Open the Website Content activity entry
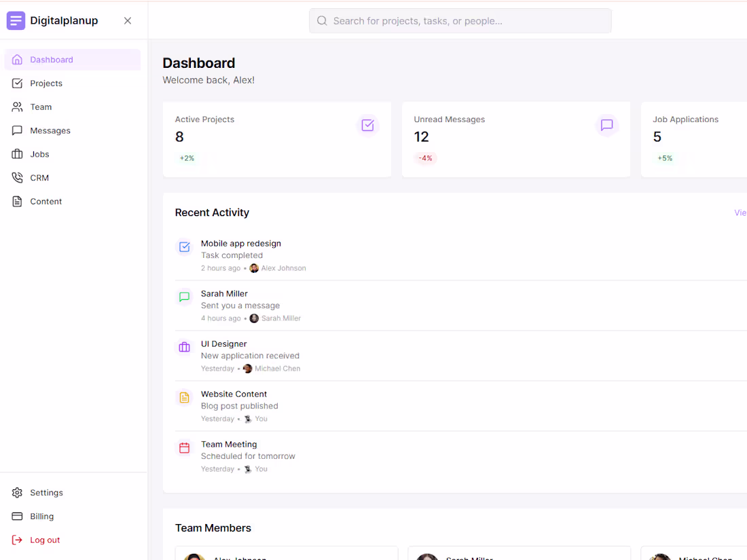Screen dimensions: 747x560 (x=234, y=394)
